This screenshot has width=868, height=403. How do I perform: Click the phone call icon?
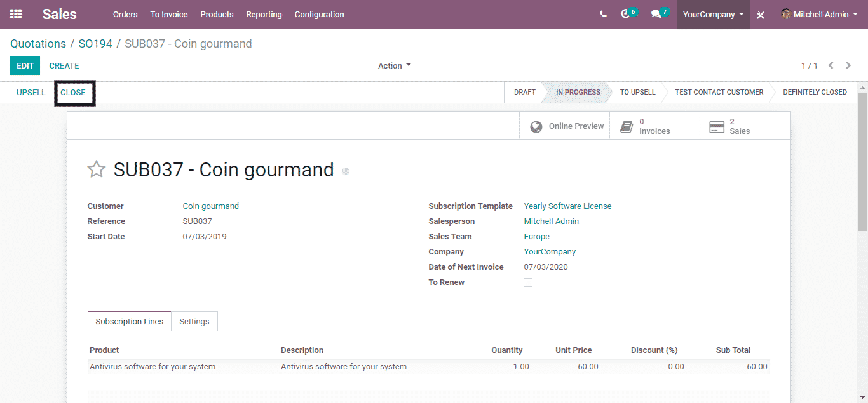(603, 14)
